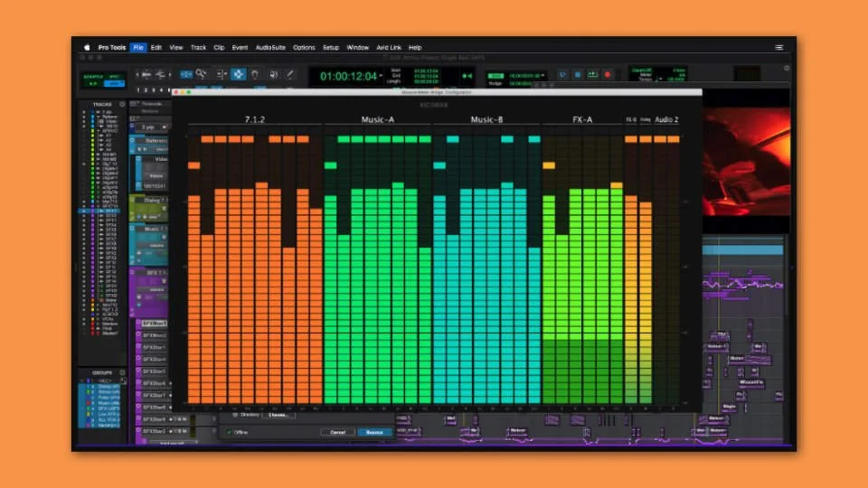
Task: Click the purple automation waveform clip
Action: pos(743,285)
